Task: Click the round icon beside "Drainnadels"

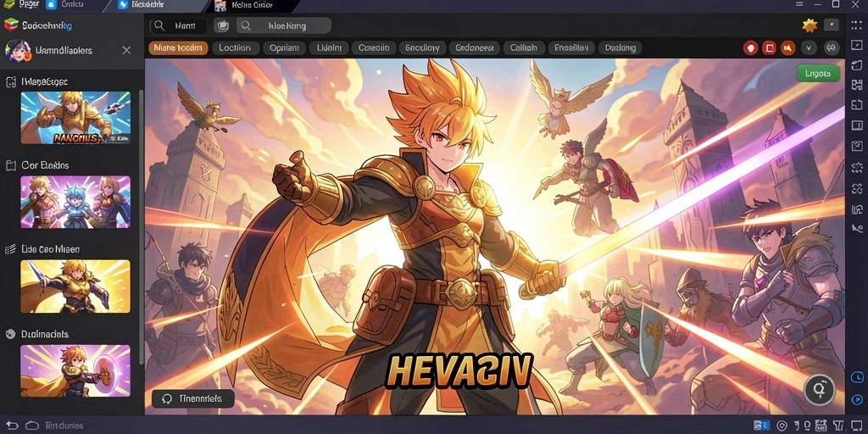Action: (10, 334)
